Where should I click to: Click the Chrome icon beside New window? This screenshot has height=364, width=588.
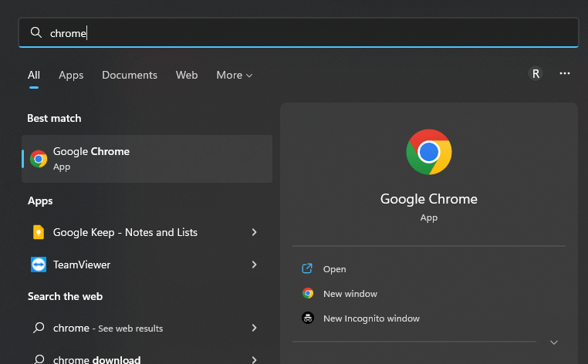tap(308, 293)
